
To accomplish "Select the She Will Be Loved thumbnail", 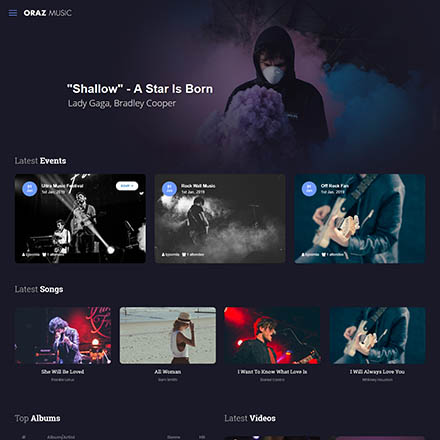I will point(63,335).
